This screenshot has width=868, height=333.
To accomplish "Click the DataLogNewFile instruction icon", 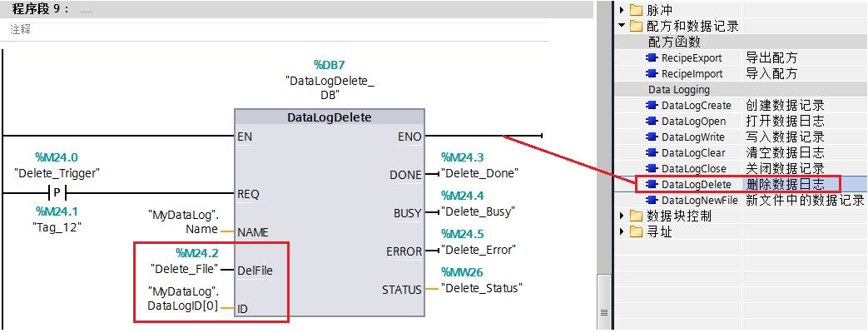I will (652, 201).
